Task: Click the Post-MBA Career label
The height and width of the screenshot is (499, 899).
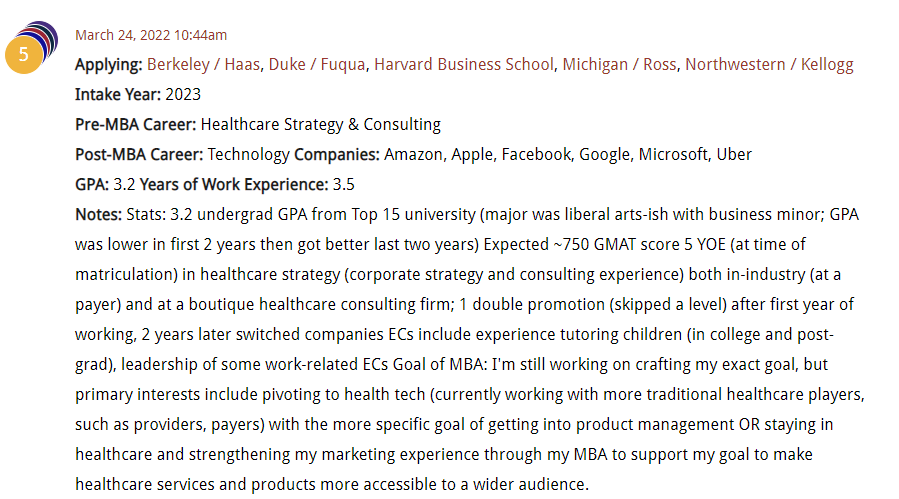Action: tap(139, 155)
